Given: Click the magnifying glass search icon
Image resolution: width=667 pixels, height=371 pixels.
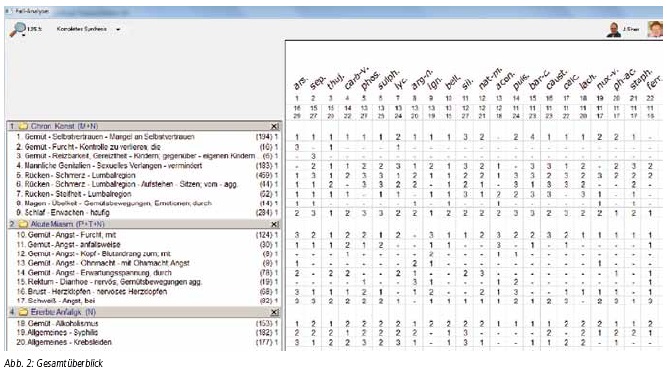Looking at the screenshot, I should coord(17,28).
